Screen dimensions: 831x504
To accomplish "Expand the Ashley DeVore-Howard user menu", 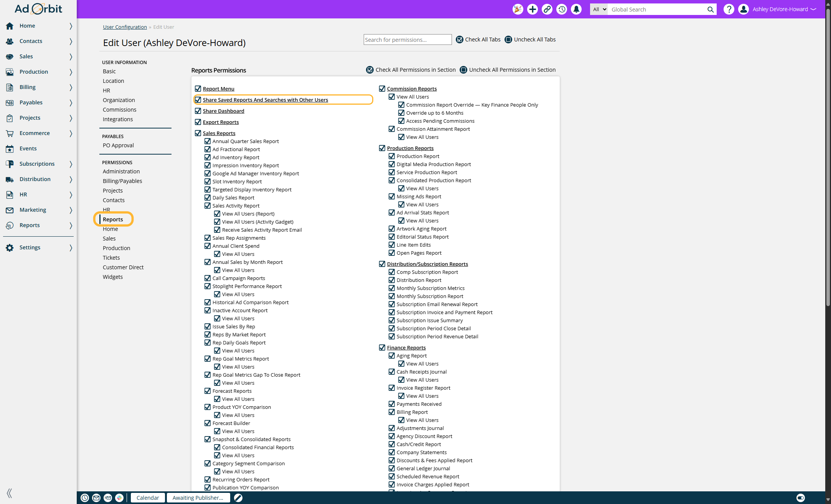I will coord(784,9).
